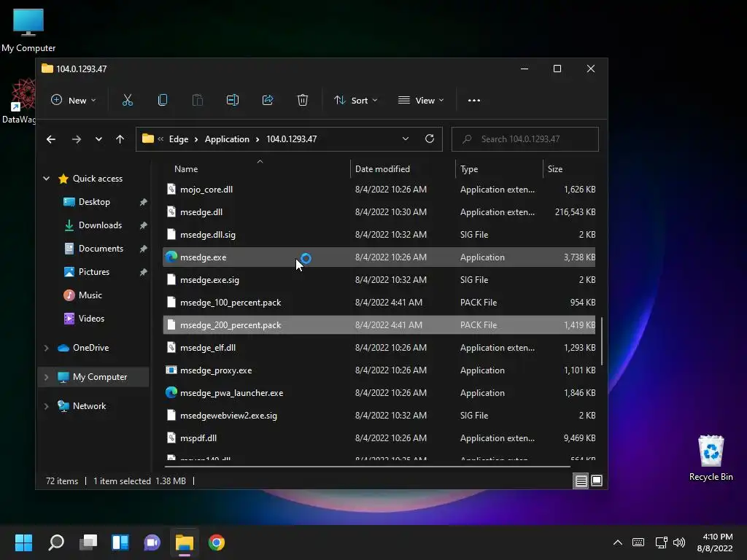This screenshot has width=747, height=560.
Task: Open taskbar Search
Action: [56, 542]
